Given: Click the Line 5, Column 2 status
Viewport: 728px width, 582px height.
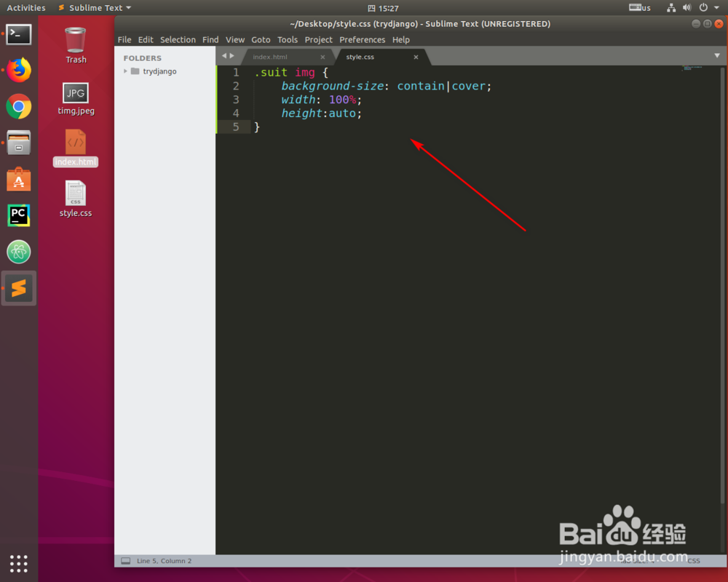Looking at the screenshot, I should [164, 561].
